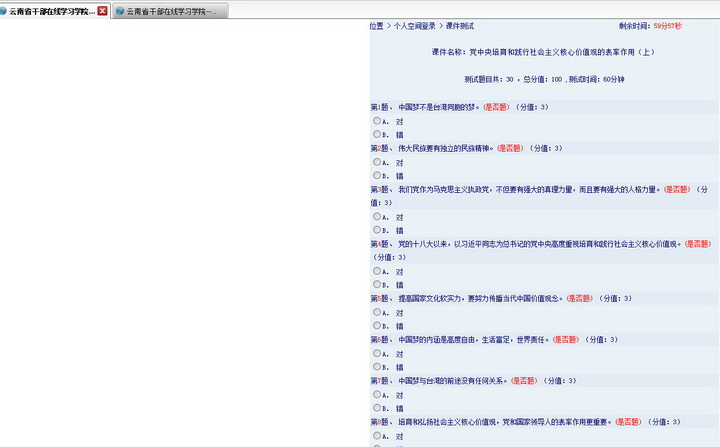Mark question 3 as 对
Viewport: 720px width, 447px height.
point(377,215)
